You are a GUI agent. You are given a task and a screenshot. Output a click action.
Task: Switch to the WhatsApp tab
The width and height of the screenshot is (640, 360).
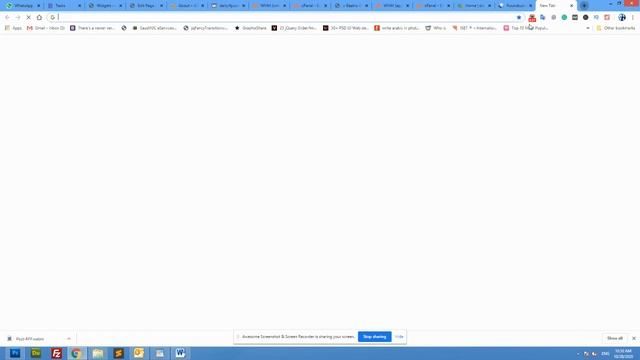click(x=22, y=6)
